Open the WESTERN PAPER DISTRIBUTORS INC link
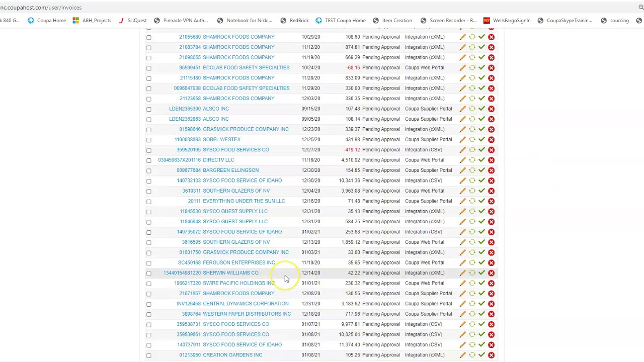 tap(247, 314)
